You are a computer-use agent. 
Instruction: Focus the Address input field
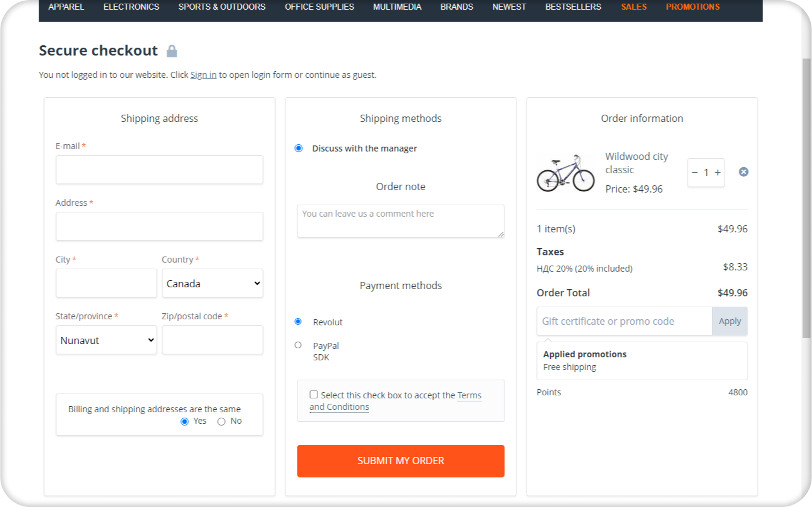159,226
